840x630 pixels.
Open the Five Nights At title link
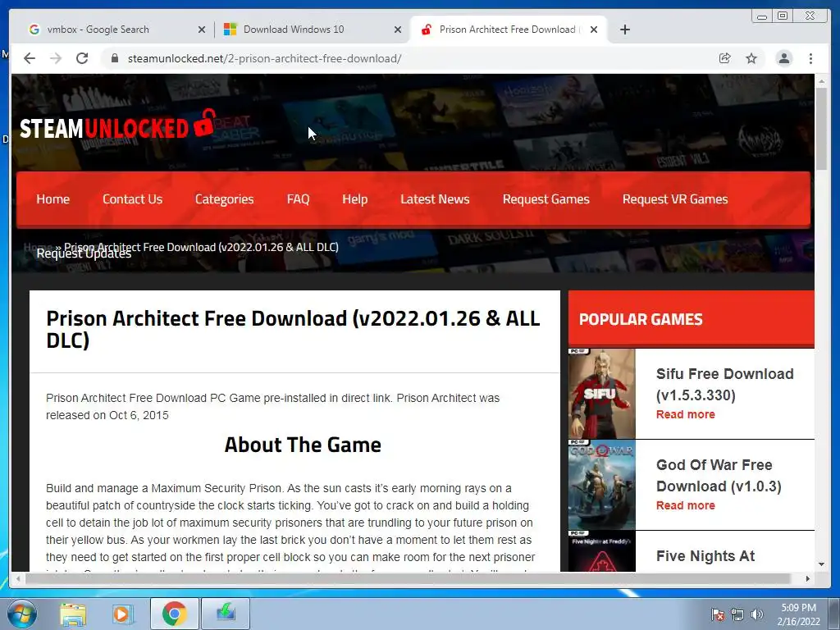click(705, 556)
